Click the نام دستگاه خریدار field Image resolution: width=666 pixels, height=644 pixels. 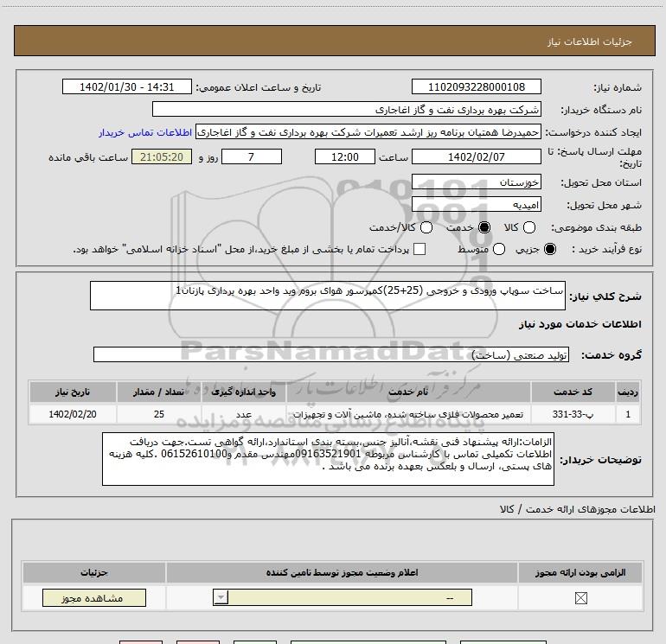click(x=347, y=109)
